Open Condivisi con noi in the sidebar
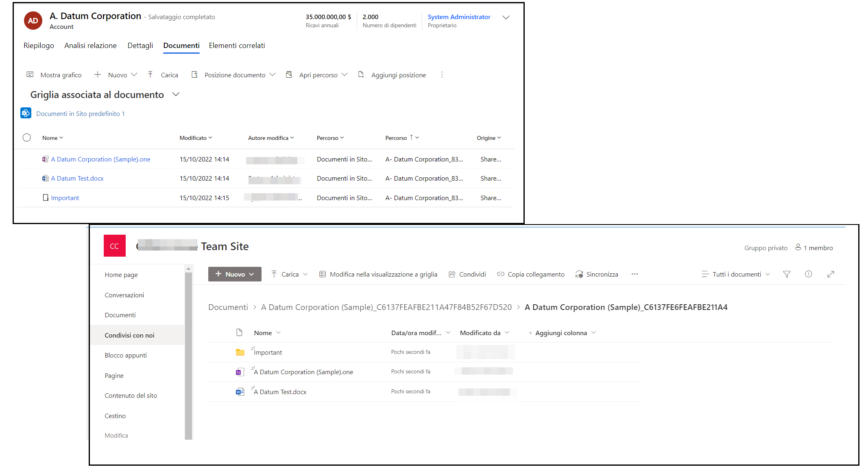The height and width of the screenshot is (471, 868). [129, 335]
